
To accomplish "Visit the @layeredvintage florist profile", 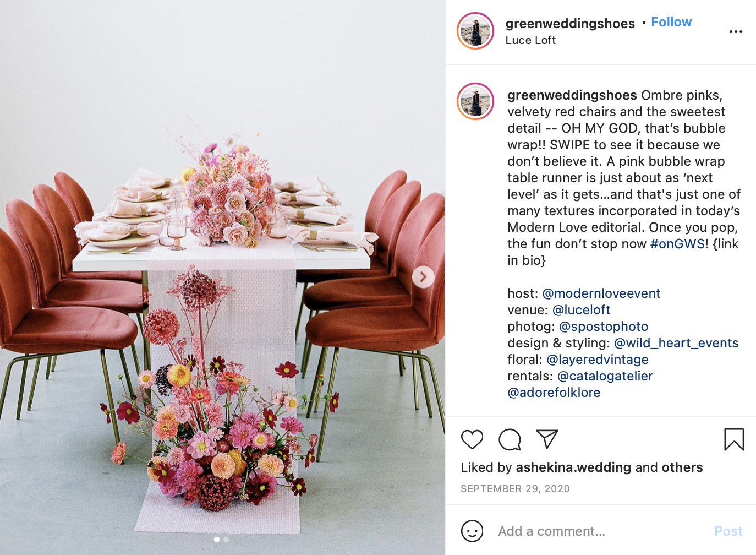I will click(598, 360).
